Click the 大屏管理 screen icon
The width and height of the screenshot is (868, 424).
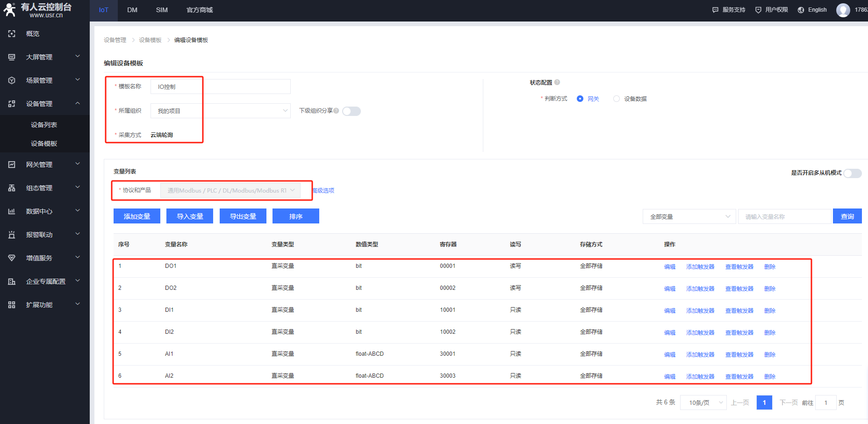(12, 57)
